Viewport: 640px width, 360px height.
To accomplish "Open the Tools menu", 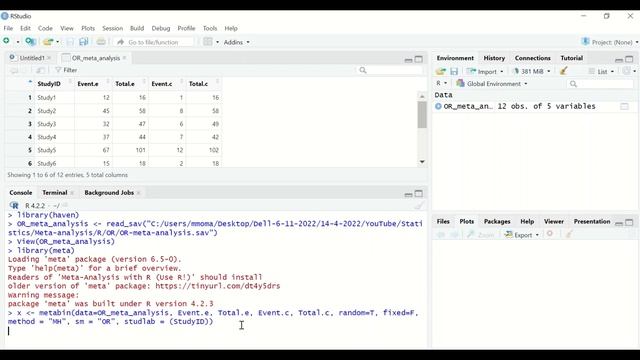I will coord(210,28).
